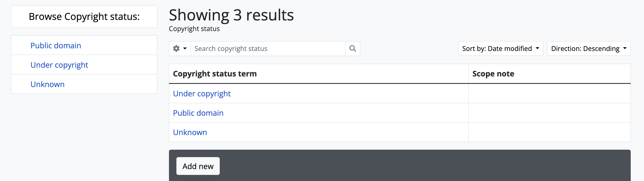Click the Browse Copyright status sidebar heading
644x181 pixels.
84,17
